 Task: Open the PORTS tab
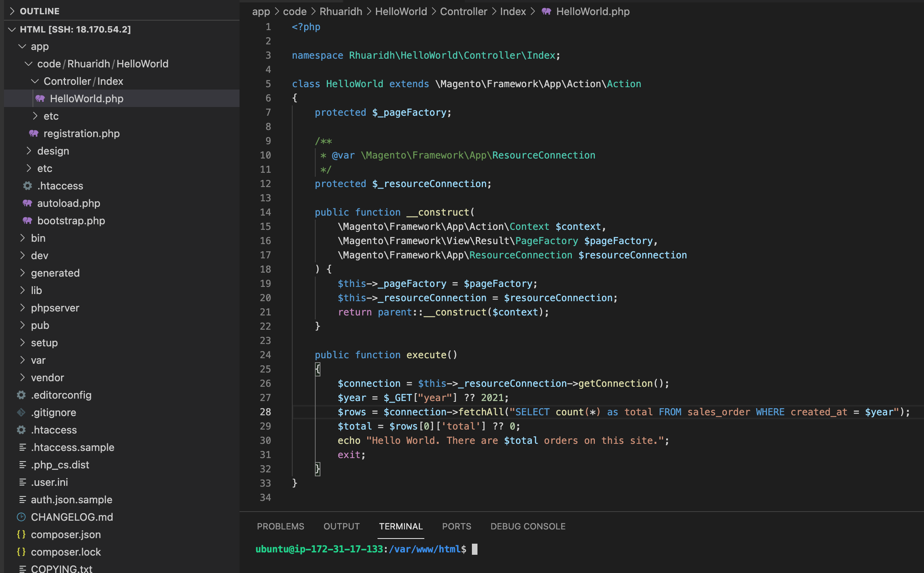click(456, 526)
